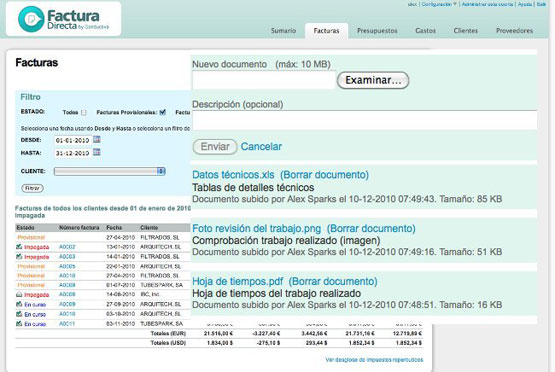Click the FacturaDirecta logo
The image size is (555, 372).
[64, 19]
